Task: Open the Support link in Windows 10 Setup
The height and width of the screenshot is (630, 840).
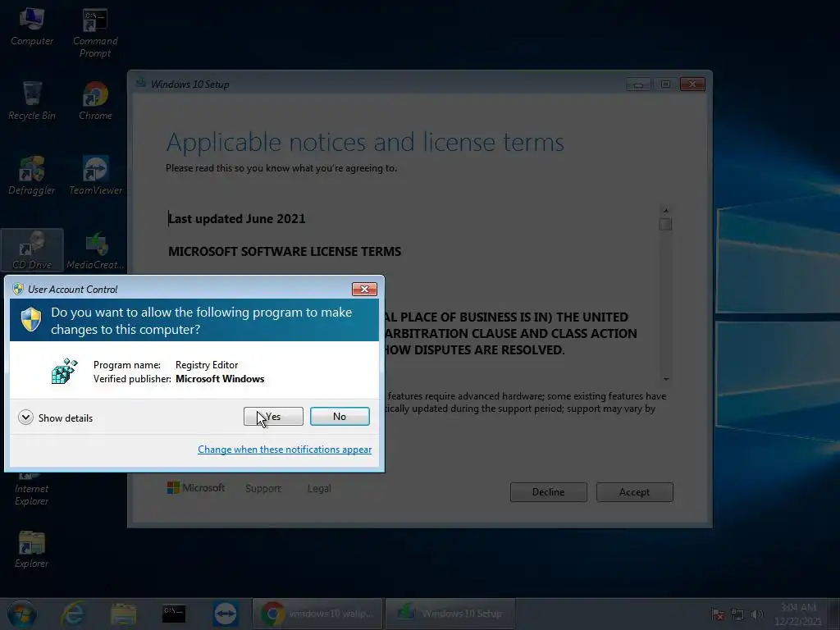Action: tap(263, 489)
